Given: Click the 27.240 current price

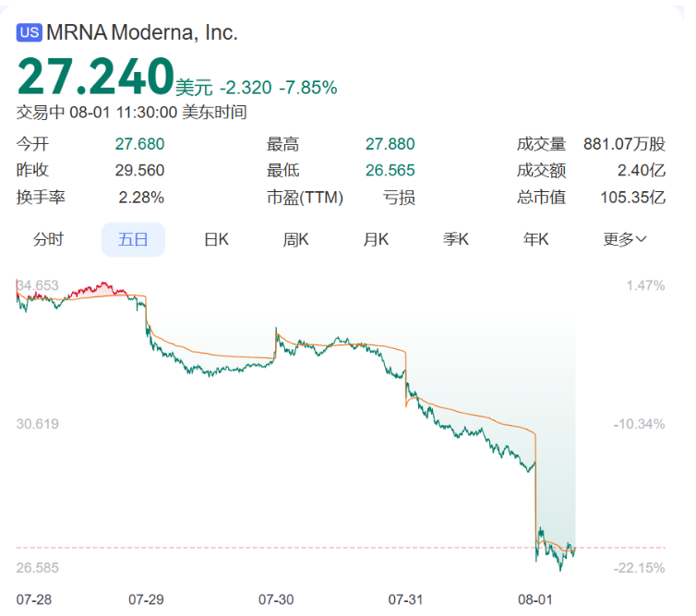Looking at the screenshot, I should [x=95, y=77].
